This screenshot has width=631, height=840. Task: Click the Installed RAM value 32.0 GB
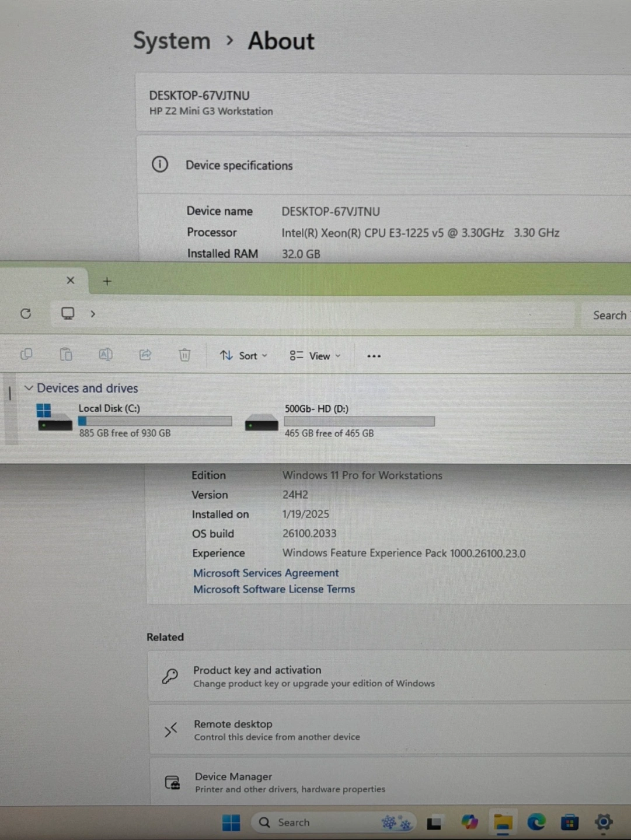(301, 254)
